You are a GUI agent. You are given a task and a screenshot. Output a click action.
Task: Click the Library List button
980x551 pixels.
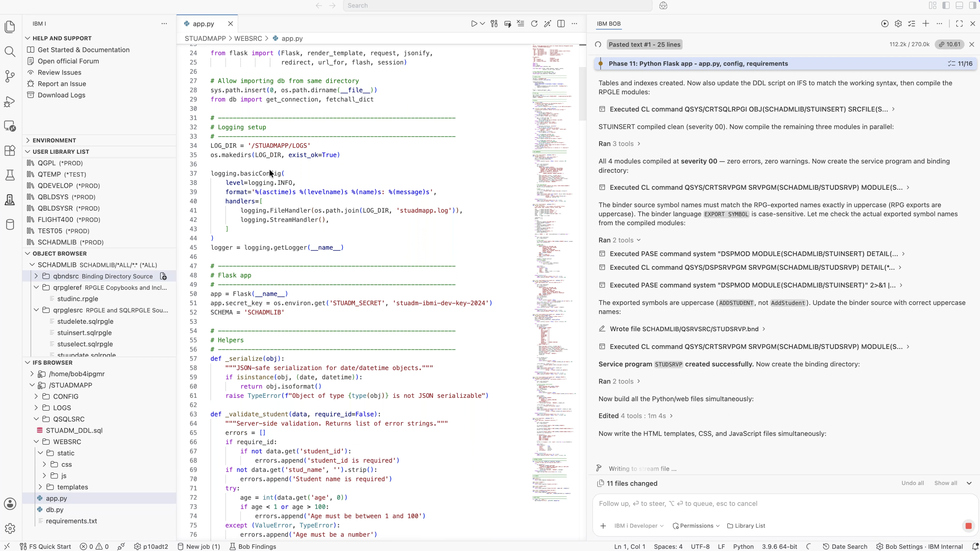[x=746, y=526]
